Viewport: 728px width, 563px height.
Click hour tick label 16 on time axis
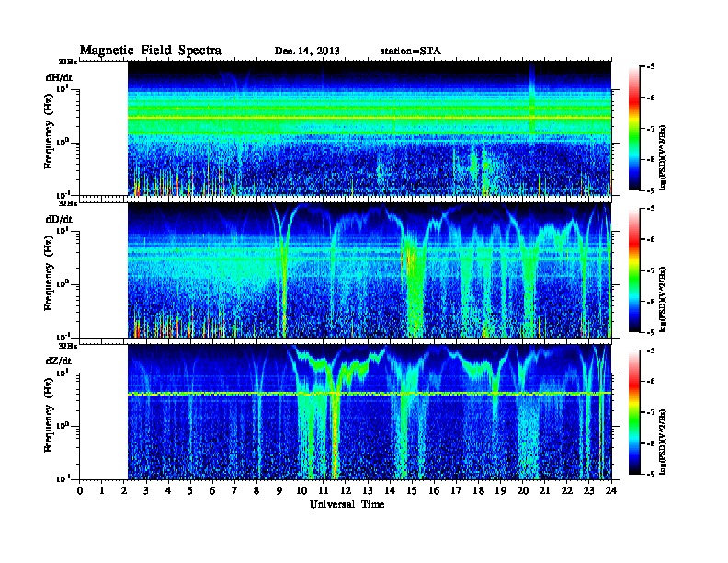(434, 490)
